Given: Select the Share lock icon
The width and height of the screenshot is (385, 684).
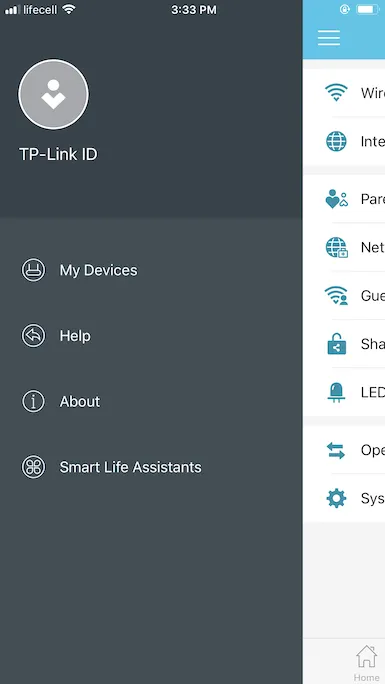Looking at the screenshot, I should click(x=337, y=344).
